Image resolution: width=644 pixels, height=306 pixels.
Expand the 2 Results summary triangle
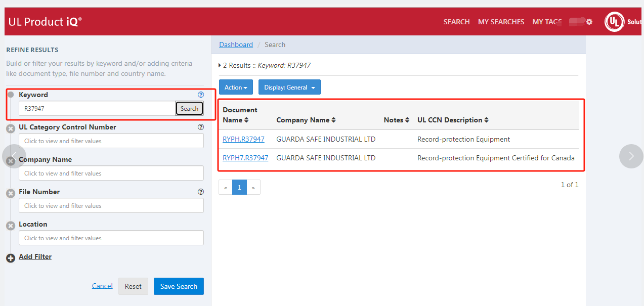pyautogui.click(x=220, y=65)
